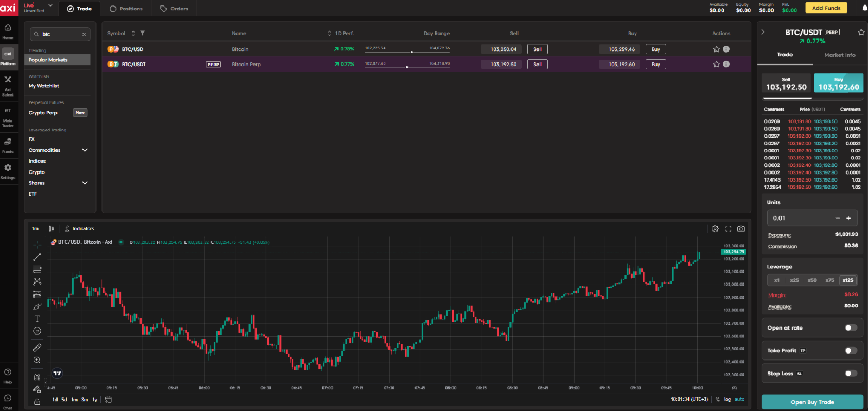
Task: Enable the Open at rate toggle
Action: pyautogui.click(x=851, y=328)
